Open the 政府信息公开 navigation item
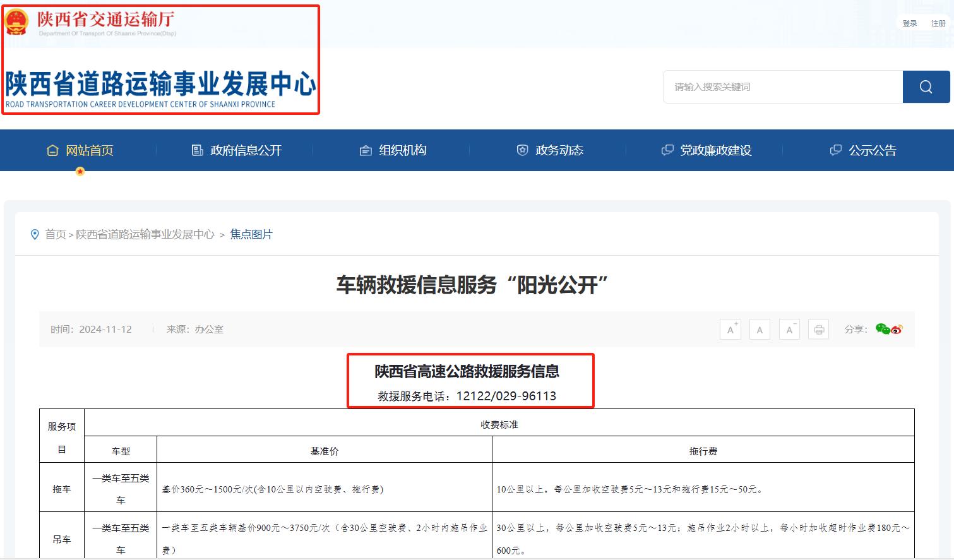Image resolution: width=954 pixels, height=560 pixels. (237, 150)
